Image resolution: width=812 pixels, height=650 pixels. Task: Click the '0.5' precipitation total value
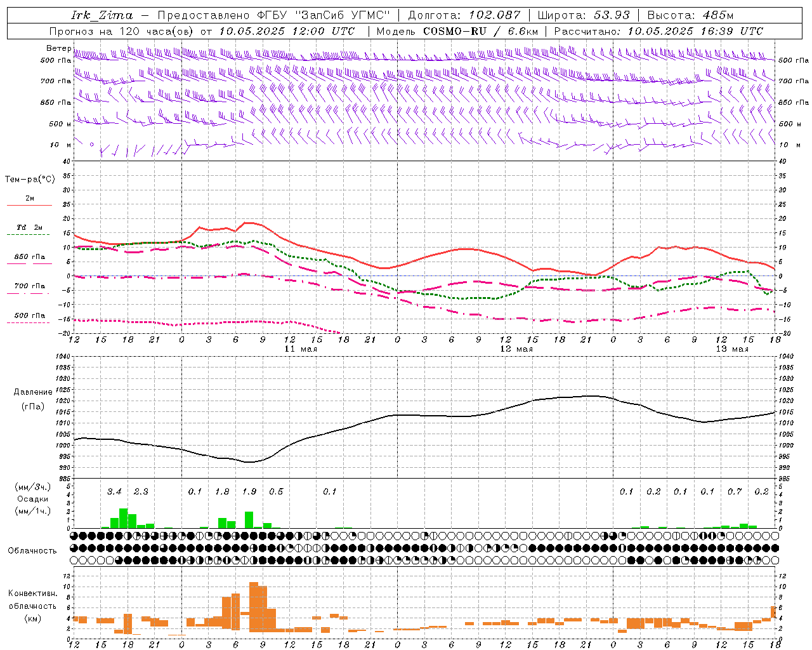coord(276,492)
